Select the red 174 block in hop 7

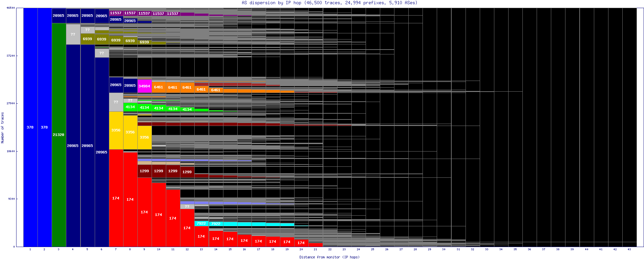[116, 198]
